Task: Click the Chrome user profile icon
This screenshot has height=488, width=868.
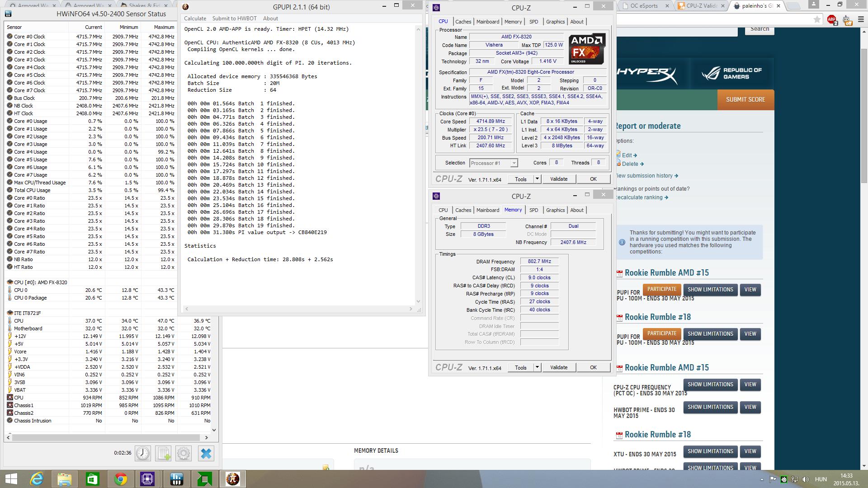Action: coord(813,5)
